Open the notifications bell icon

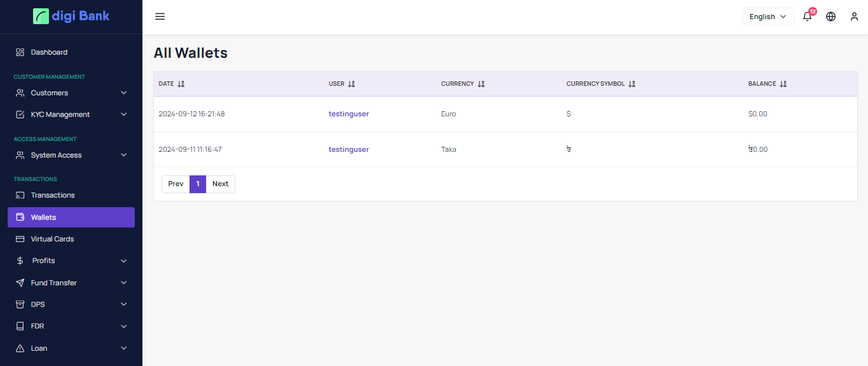[808, 17]
